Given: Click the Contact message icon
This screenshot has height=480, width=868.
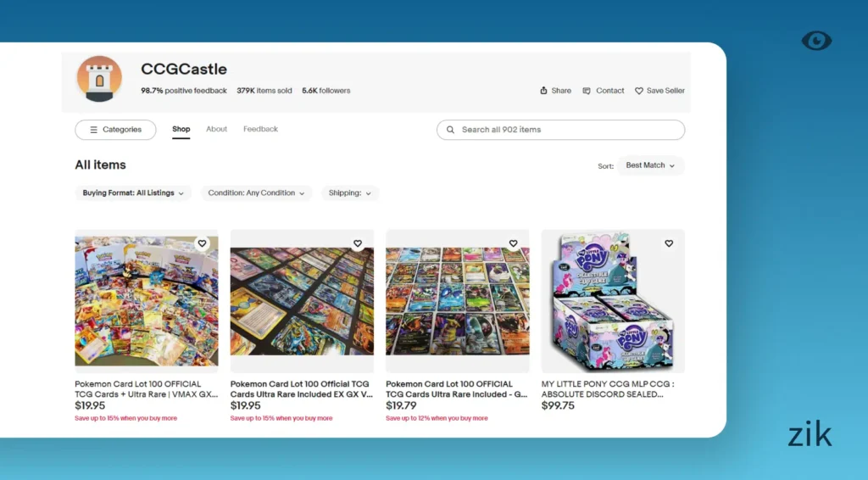Looking at the screenshot, I should coord(587,91).
